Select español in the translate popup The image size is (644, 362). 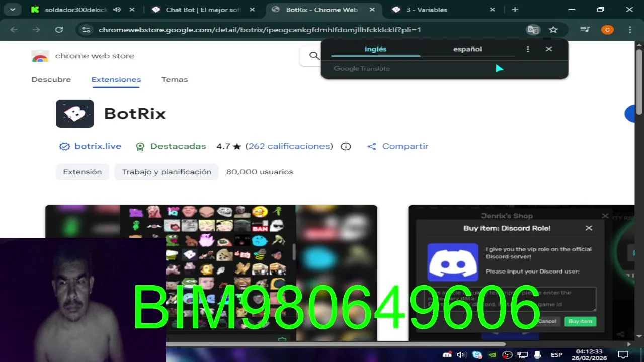(x=467, y=49)
